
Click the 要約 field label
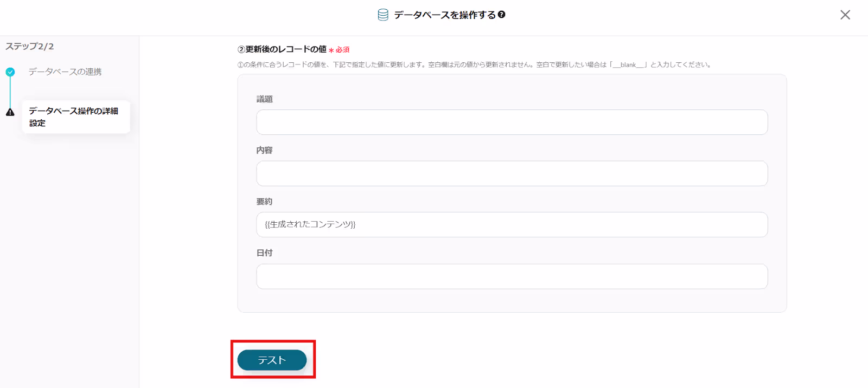[265, 202]
